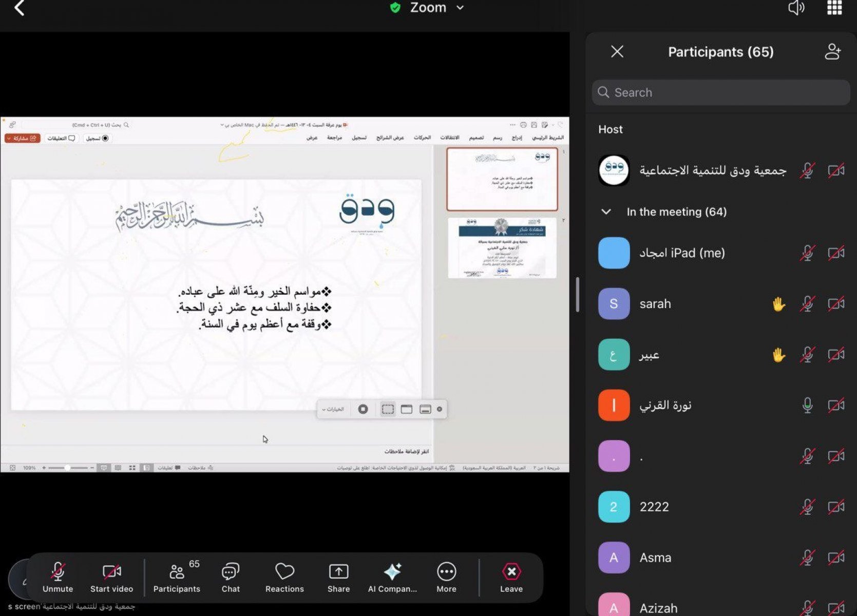The width and height of the screenshot is (857, 616).
Task: Click Asma's camera-off icon
Action: coord(836,557)
